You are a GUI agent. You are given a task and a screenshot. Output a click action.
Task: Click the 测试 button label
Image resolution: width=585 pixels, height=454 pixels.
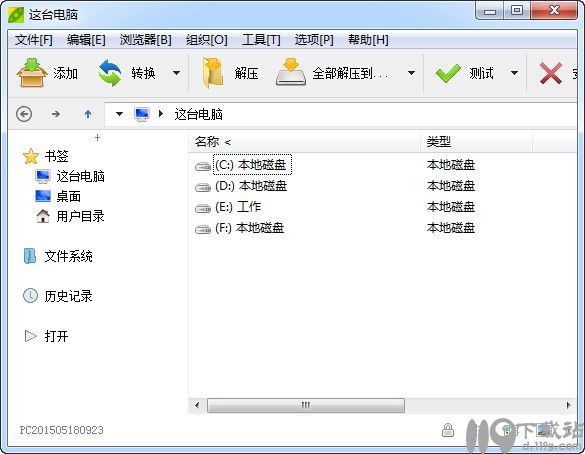point(481,73)
